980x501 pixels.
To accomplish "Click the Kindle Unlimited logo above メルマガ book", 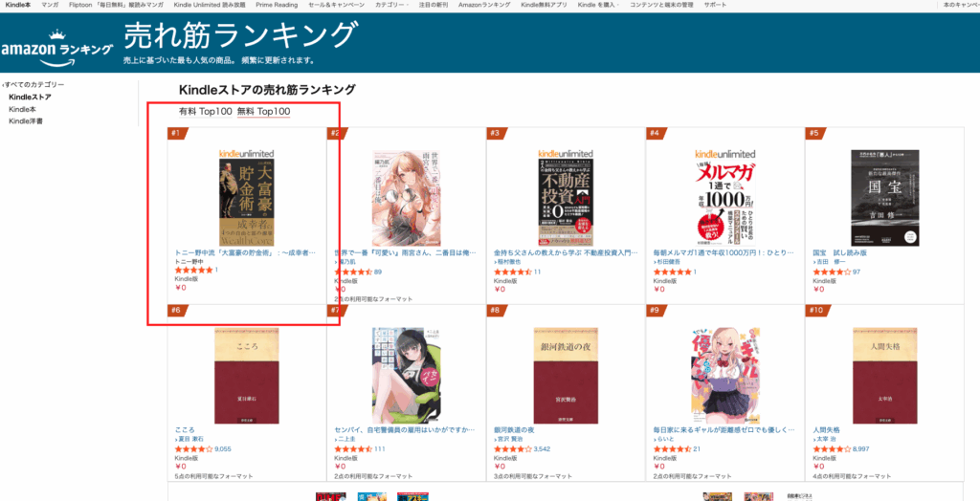I will (725, 154).
